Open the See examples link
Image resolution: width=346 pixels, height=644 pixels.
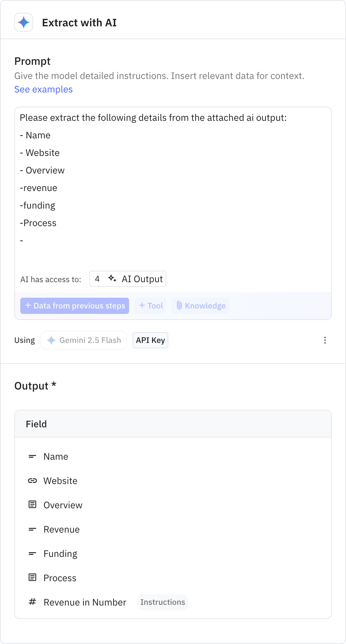43,89
